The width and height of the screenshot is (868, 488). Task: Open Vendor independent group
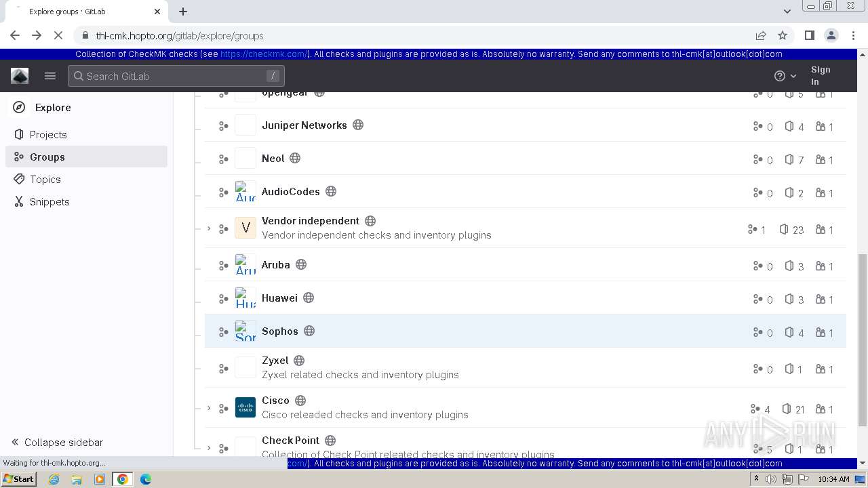[311, 220]
